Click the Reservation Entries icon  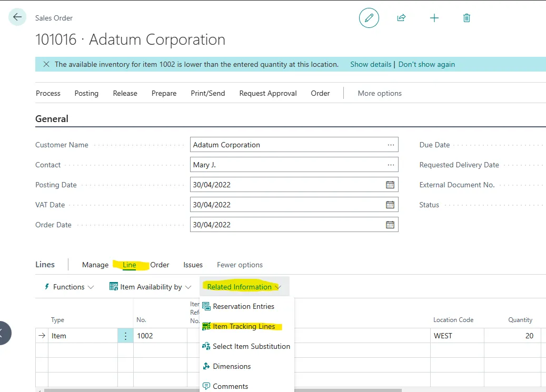pyautogui.click(x=206, y=306)
